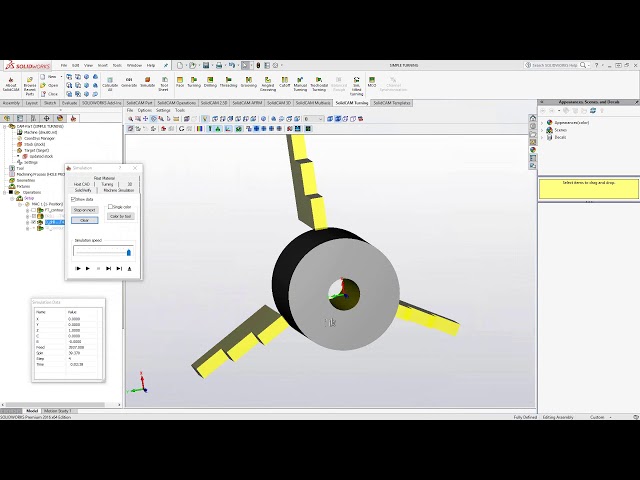This screenshot has height=480, width=640.
Task: Add a Drilling operation
Action: [210, 82]
